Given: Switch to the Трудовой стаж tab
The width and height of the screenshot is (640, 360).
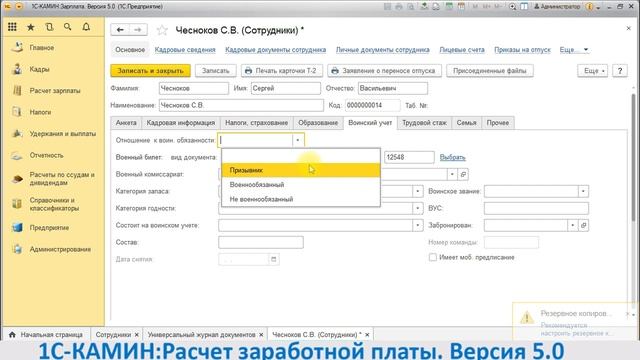Looking at the screenshot, I should click(424, 123).
